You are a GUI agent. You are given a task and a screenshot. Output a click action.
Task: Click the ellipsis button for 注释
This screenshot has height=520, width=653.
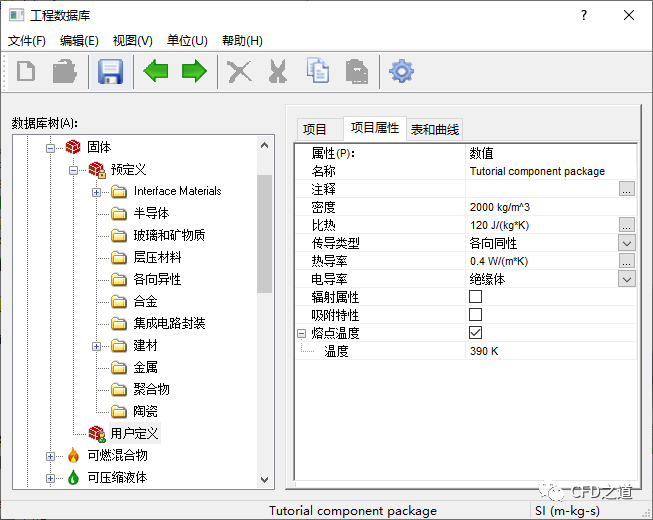point(626,189)
